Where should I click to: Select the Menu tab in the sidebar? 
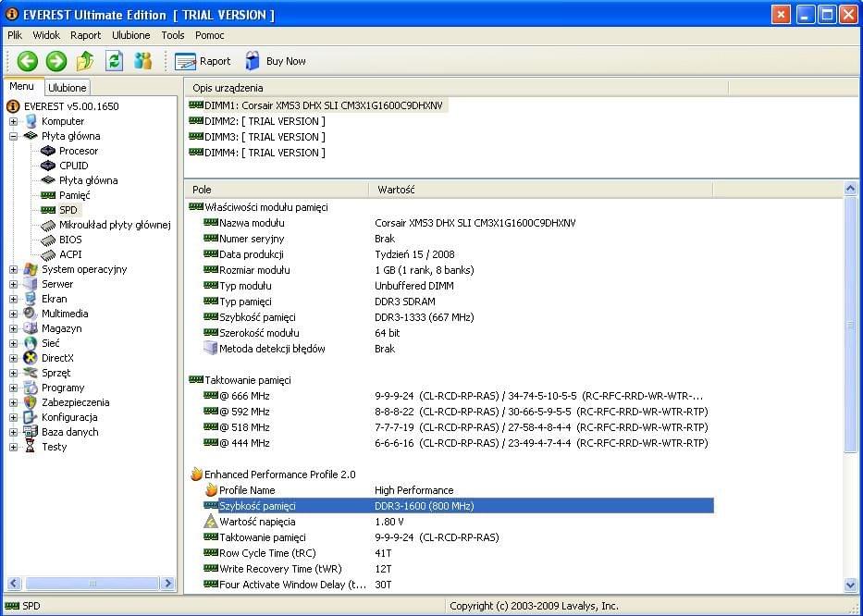(x=22, y=86)
